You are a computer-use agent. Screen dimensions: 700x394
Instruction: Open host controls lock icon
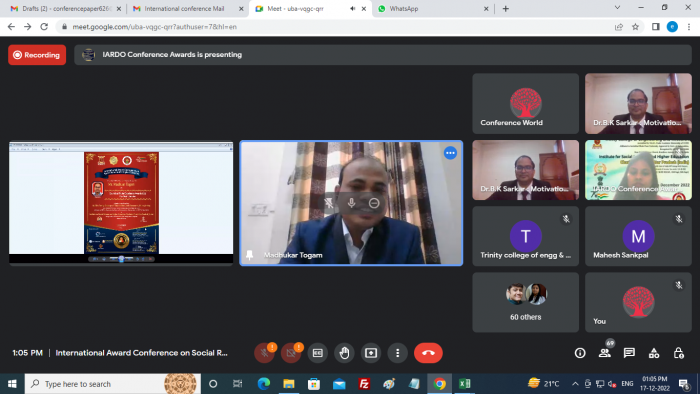coord(679,353)
